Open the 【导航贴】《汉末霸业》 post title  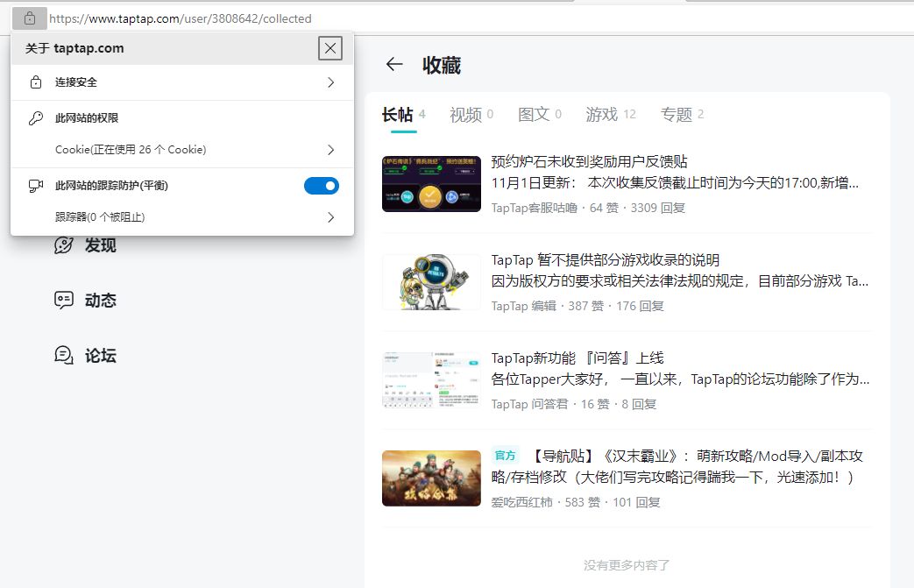click(x=677, y=467)
